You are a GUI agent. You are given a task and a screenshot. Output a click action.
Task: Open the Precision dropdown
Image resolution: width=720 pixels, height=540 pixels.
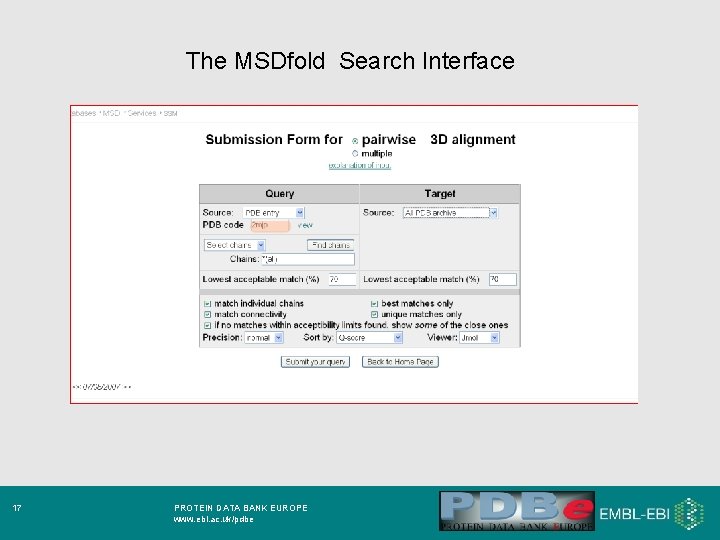[264, 338]
